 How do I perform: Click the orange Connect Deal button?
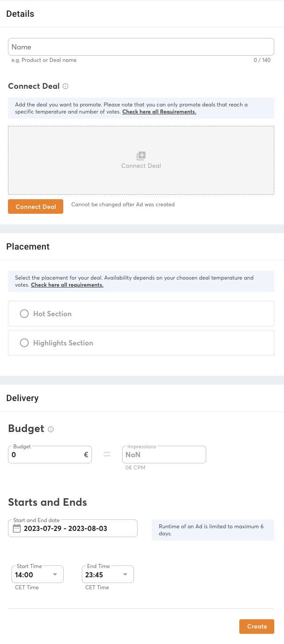(x=36, y=207)
